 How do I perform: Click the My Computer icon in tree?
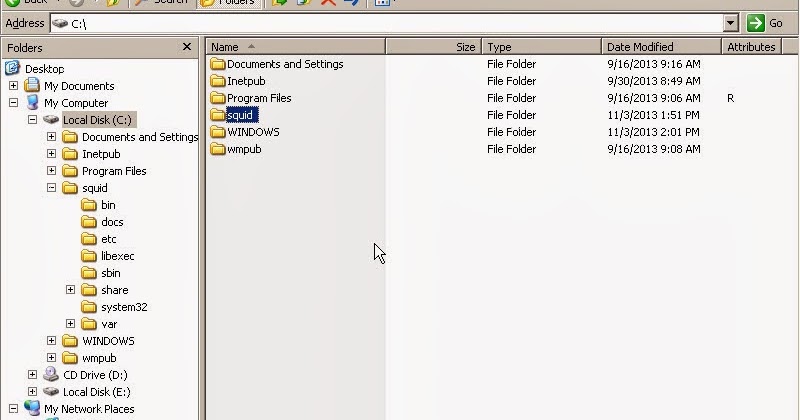point(32,103)
